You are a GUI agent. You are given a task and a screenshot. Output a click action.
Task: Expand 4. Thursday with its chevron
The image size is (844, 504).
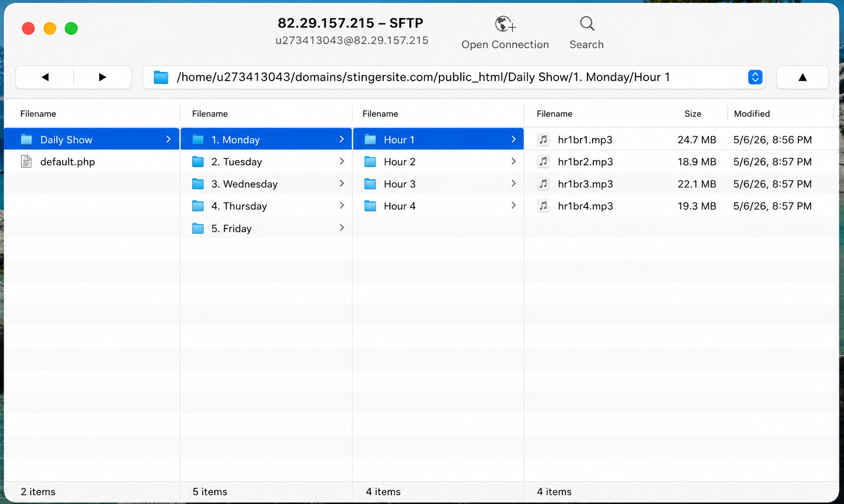coord(341,205)
